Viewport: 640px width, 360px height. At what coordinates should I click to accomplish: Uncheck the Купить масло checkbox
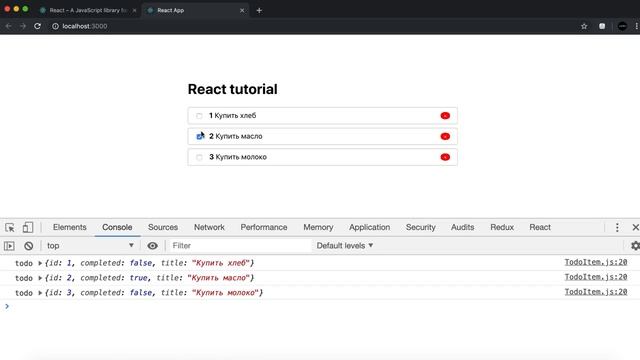[200, 136]
